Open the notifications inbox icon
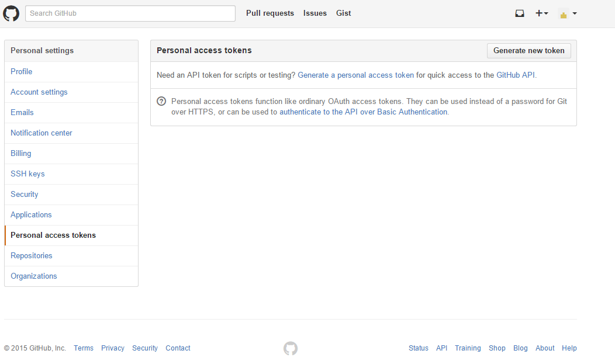This screenshot has width=615, height=364. click(x=519, y=13)
